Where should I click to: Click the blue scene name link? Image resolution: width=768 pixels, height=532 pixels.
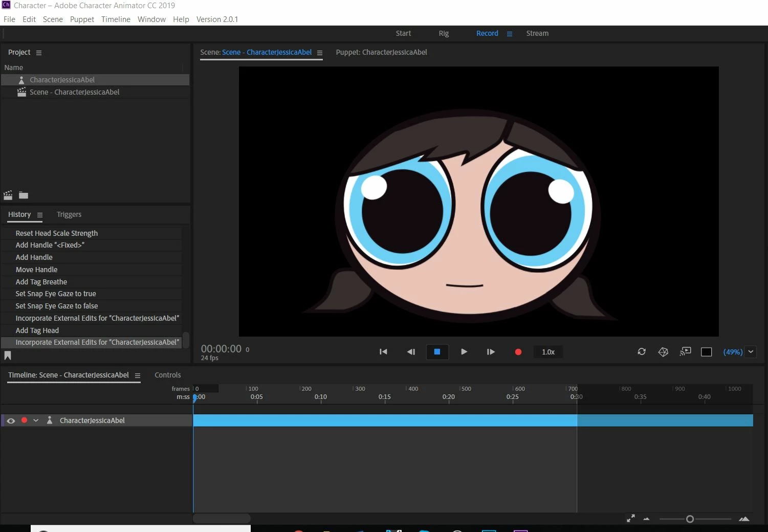point(267,52)
